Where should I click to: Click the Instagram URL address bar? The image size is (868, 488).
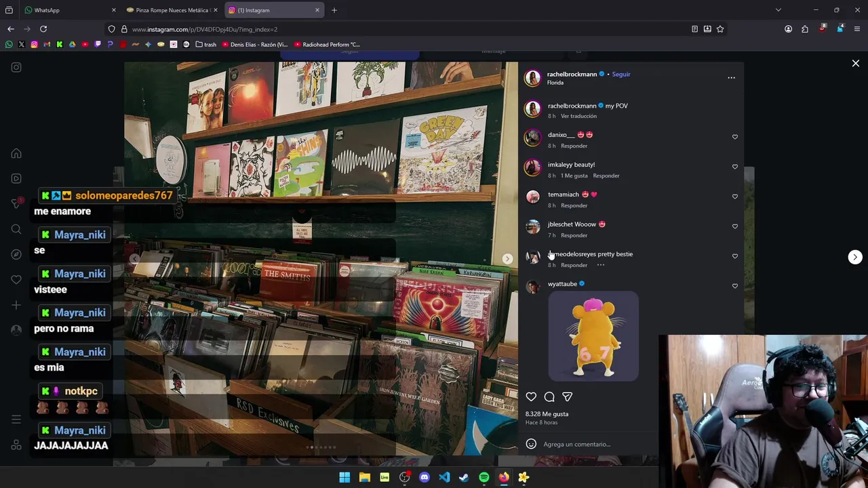407,29
